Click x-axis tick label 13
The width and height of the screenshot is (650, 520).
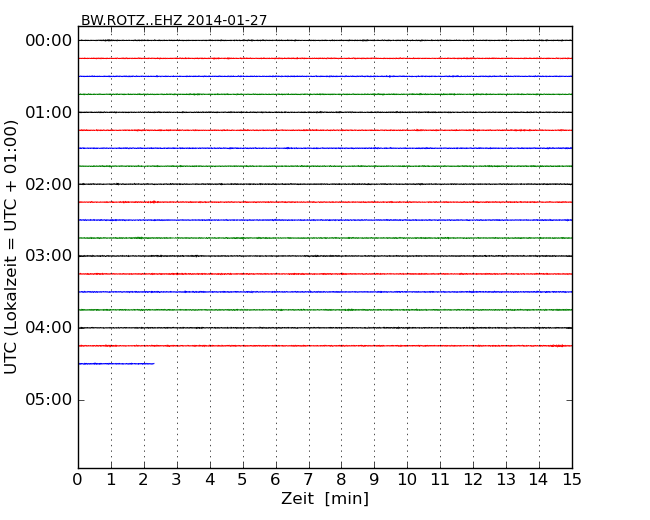pos(506,479)
